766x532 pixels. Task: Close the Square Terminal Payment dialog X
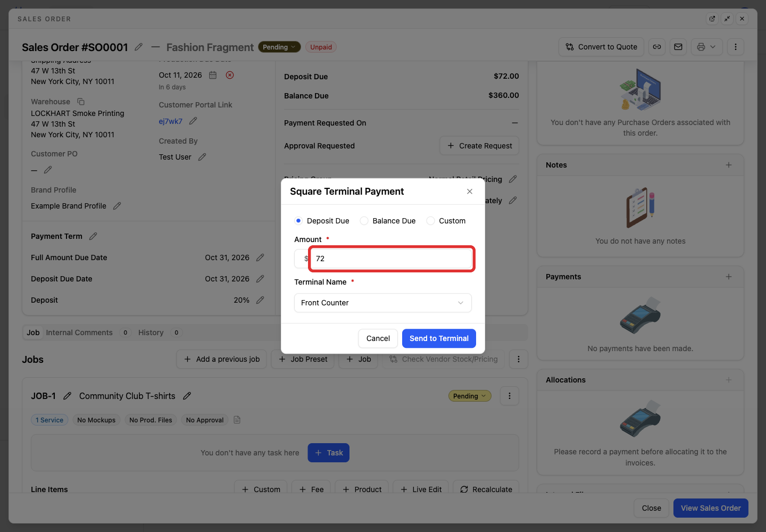click(x=470, y=192)
